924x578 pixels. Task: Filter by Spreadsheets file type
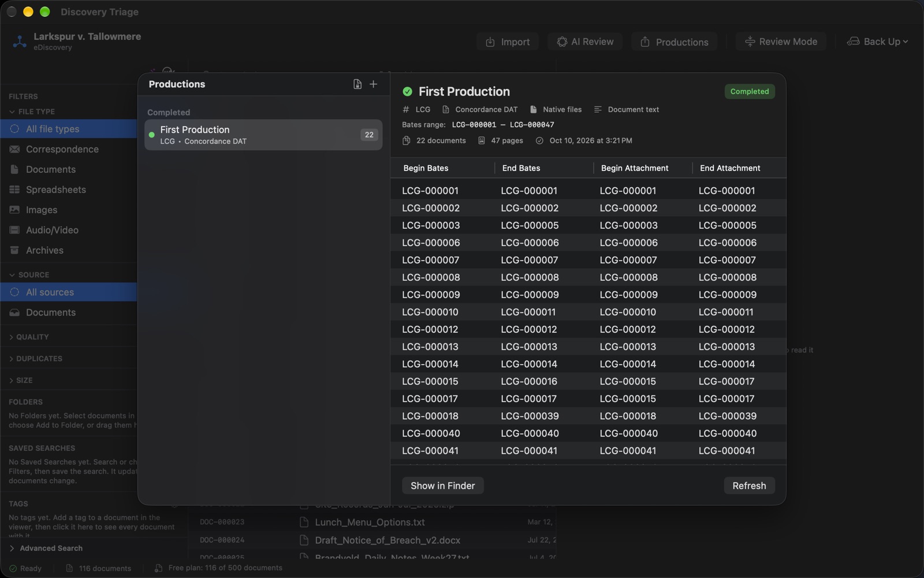click(x=69, y=190)
